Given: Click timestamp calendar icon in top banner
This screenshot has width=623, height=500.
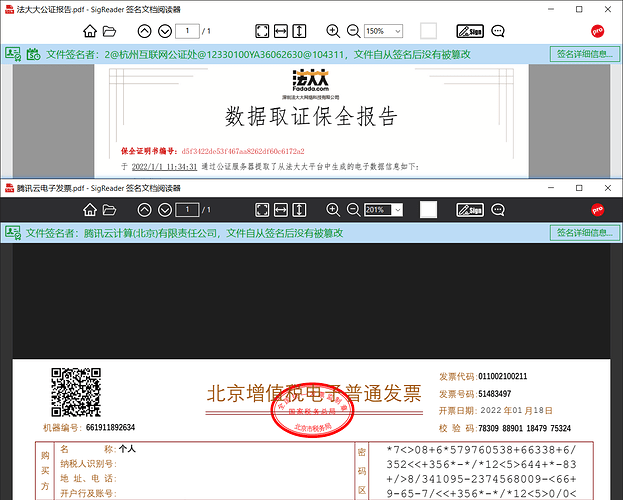Looking at the screenshot, I should pos(33,54).
